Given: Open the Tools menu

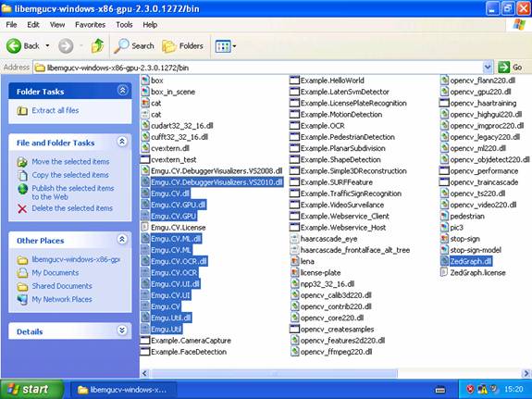Looking at the screenshot, I should coord(124,25).
